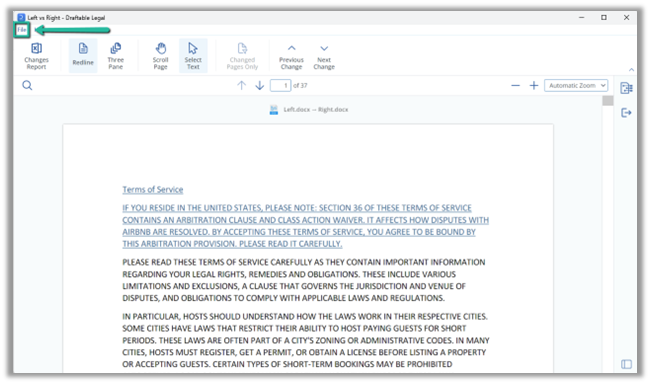650x384 pixels.
Task: Toggle the sidebar panel icon at bottom right
Action: 626,364
